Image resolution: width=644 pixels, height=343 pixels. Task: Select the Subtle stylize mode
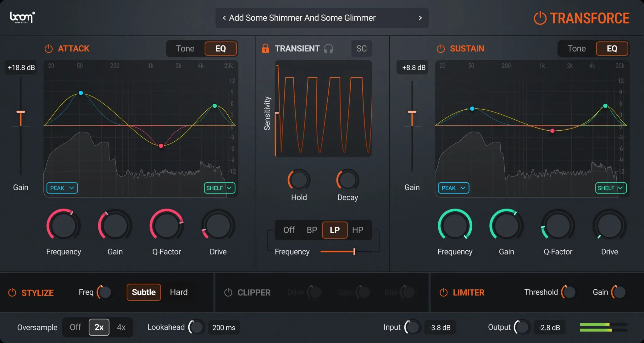144,292
